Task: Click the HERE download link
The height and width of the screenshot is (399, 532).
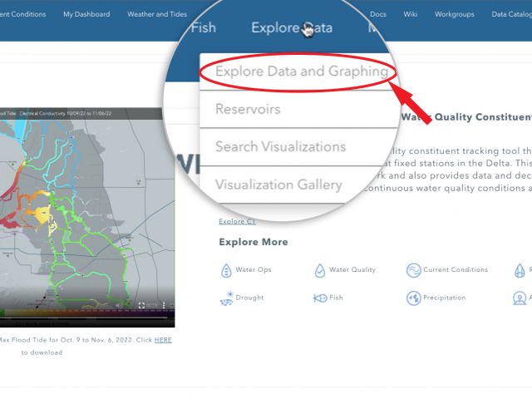Action: (163, 340)
